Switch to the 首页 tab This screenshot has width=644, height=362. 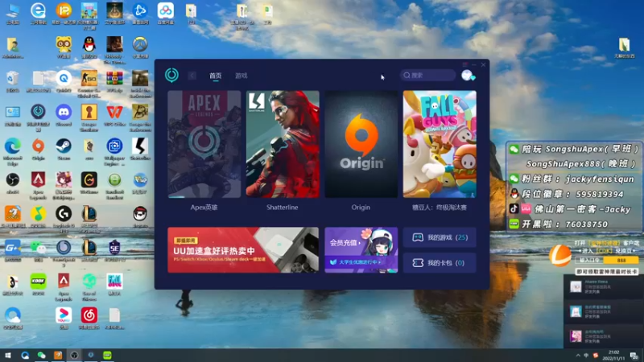(x=215, y=76)
